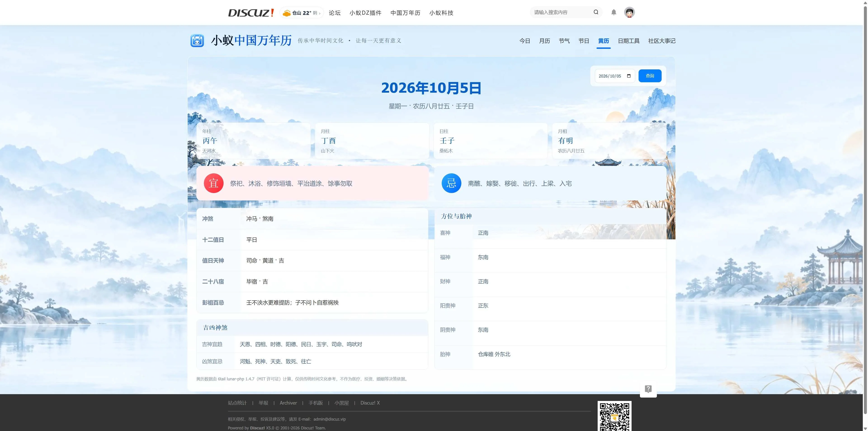Click the 小蚁中国万年历 site title

[251, 40]
